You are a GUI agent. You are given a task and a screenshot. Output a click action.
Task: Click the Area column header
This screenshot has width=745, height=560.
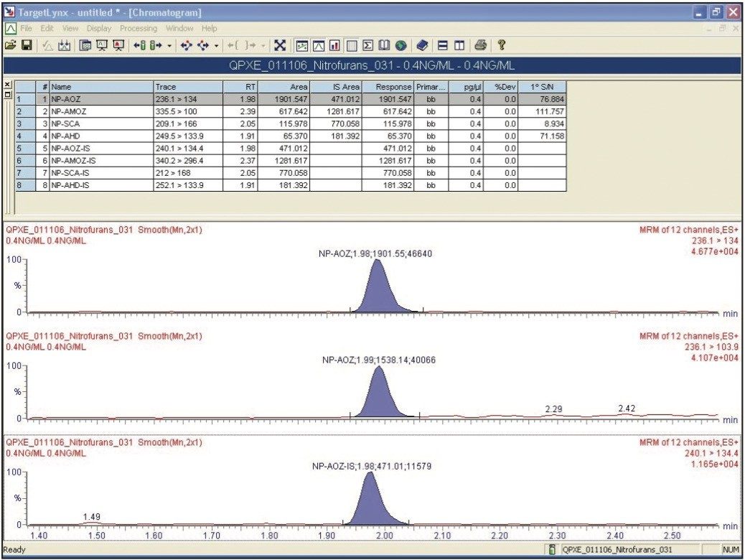click(x=284, y=87)
